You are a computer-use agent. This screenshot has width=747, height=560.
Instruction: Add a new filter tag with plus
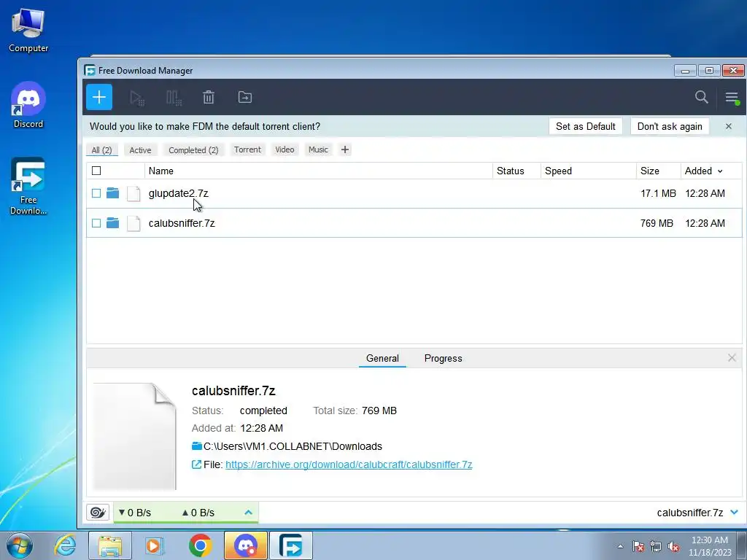tap(345, 149)
